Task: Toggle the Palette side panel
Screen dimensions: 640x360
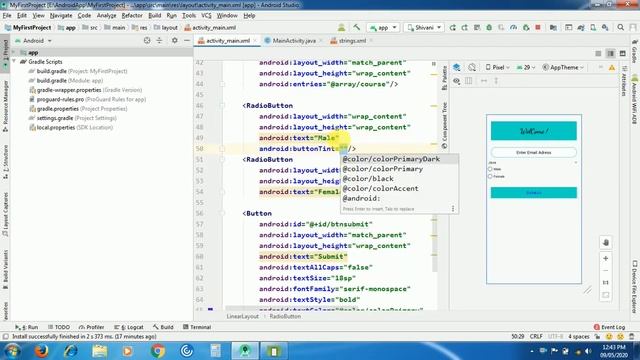Action: (x=444, y=78)
